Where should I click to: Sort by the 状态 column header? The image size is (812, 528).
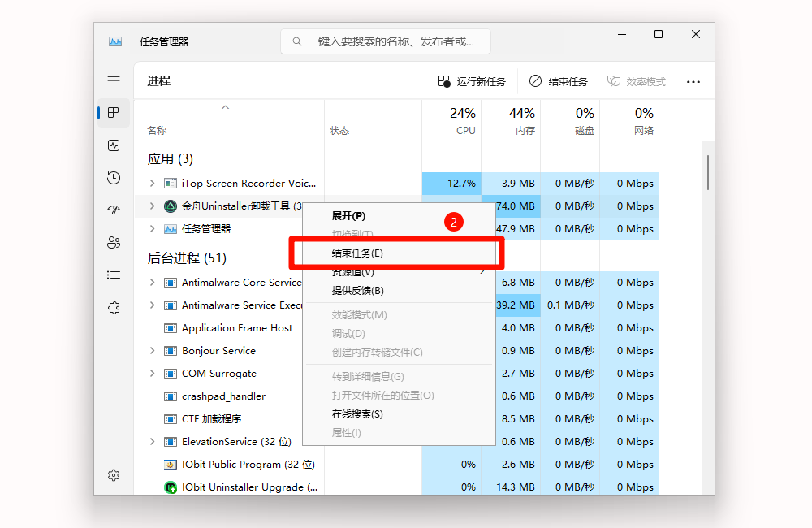[373, 120]
